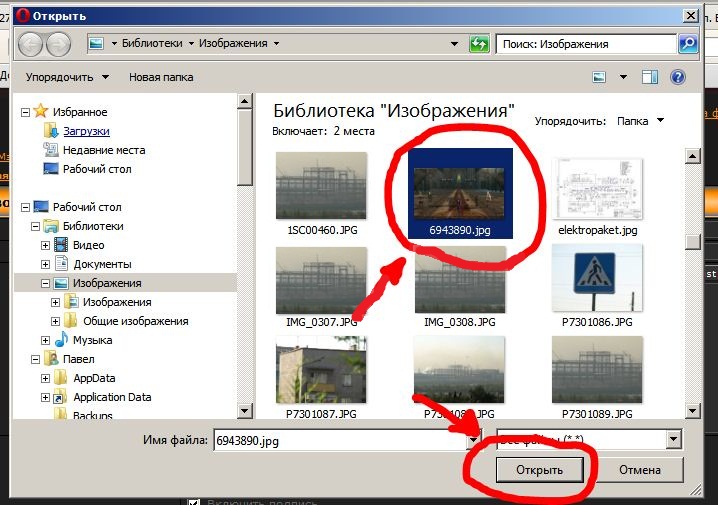Select Рабочий стол under Избранное
Image resolution: width=718 pixels, height=505 pixels.
point(97,169)
